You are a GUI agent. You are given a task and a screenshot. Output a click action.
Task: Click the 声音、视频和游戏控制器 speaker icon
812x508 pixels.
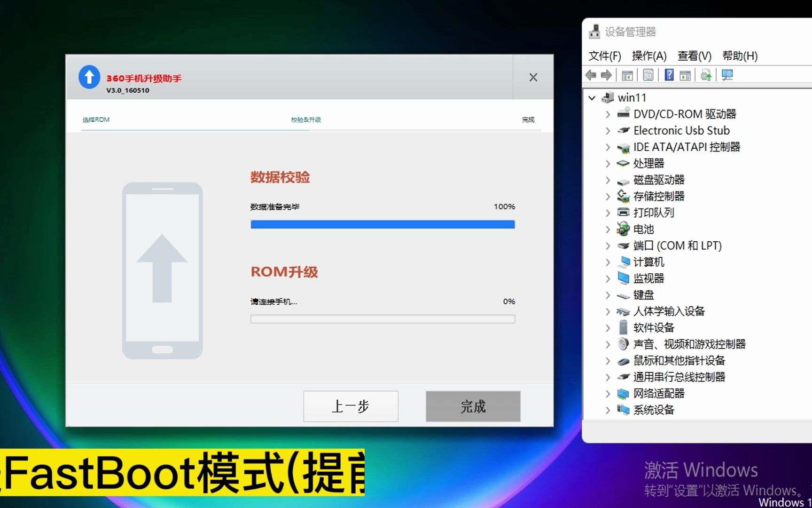click(x=623, y=344)
